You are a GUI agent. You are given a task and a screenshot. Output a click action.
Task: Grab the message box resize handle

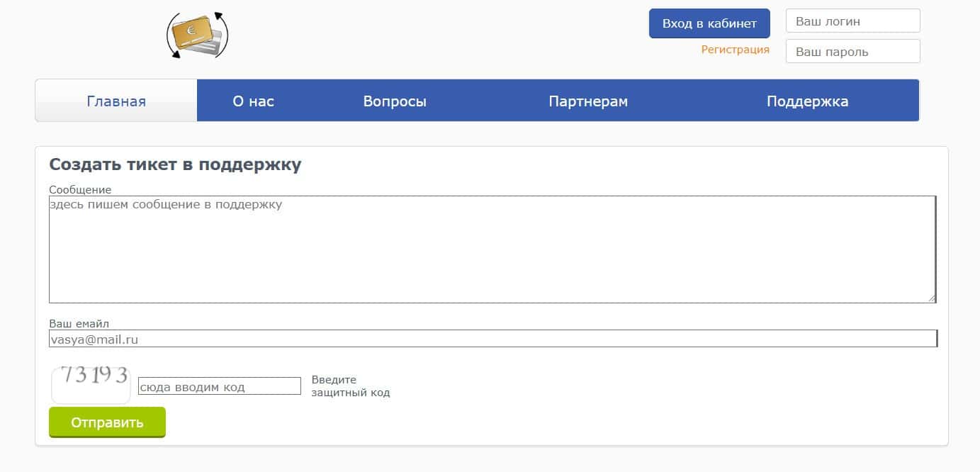click(x=931, y=298)
